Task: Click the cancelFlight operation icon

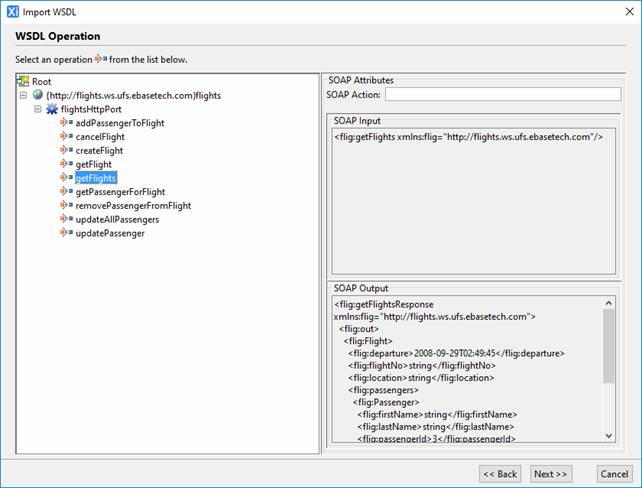Action: [67, 137]
